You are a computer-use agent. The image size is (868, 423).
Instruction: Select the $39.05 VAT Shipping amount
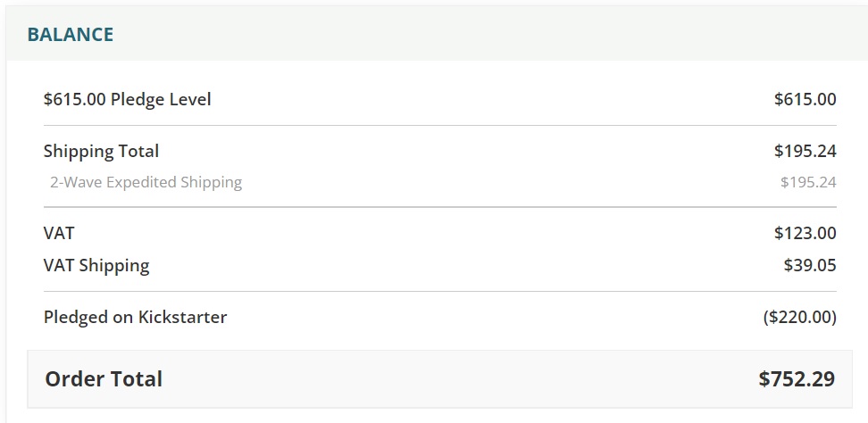pos(810,265)
